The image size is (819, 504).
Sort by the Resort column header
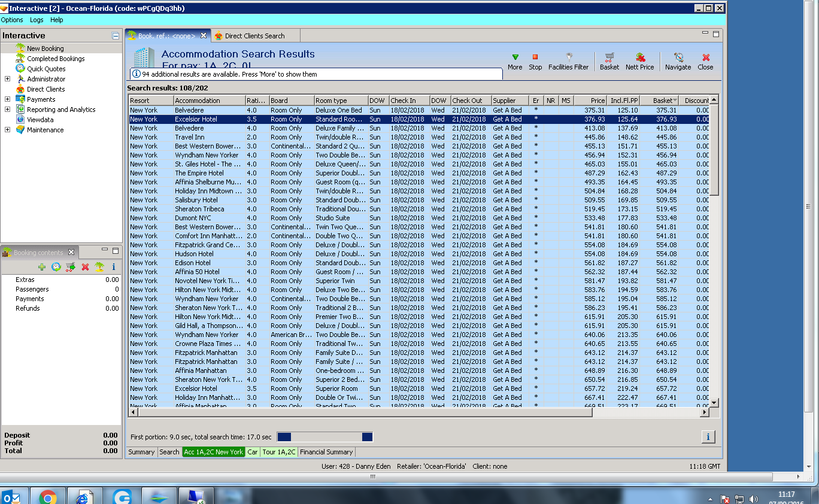click(x=151, y=101)
